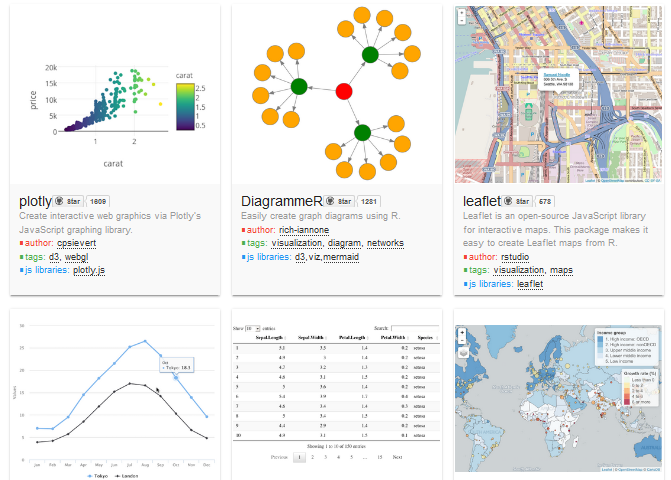Filter by the networks tag under DiagrammeR
671x480 pixels.
tap(385, 243)
